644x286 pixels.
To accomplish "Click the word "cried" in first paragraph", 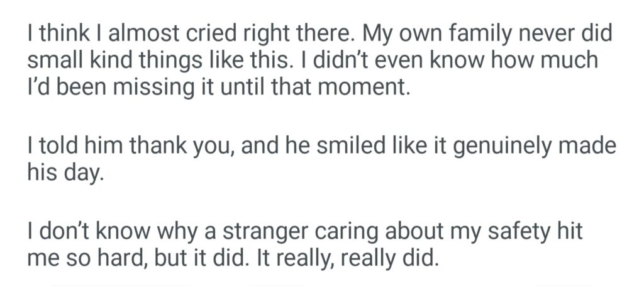I will pyautogui.click(x=179, y=32).
